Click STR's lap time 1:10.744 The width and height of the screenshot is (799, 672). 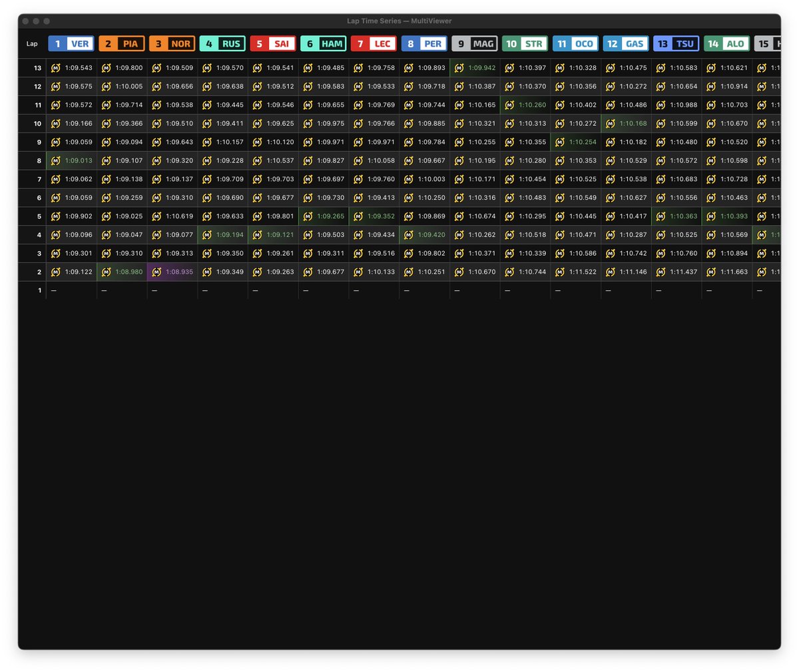(532, 272)
